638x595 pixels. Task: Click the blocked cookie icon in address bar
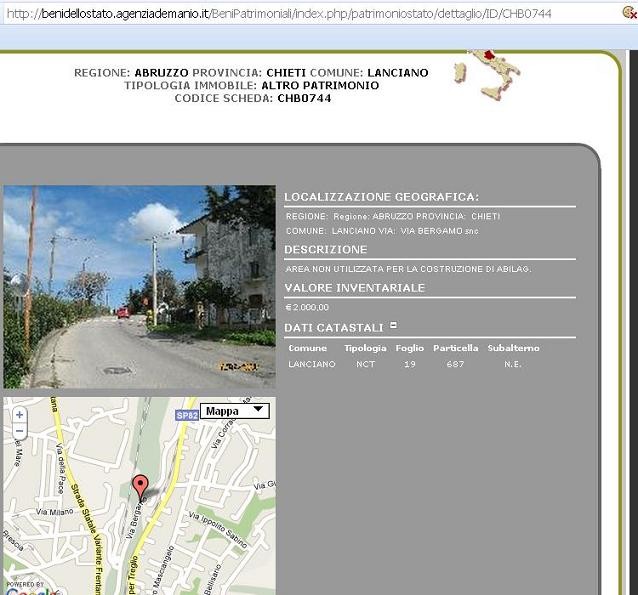(x=627, y=12)
